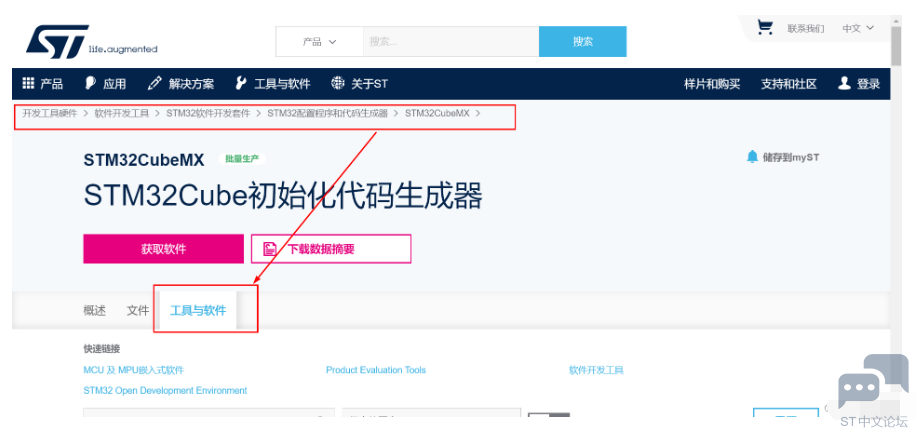Click the chevron after STM32CubeMX breadcrumb
917x437 pixels.
point(478,113)
